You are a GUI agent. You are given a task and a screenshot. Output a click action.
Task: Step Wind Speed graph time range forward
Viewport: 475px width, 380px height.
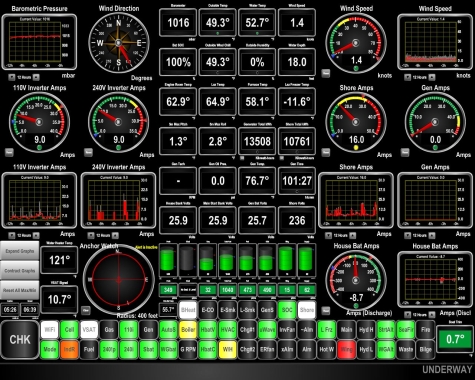(432, 77)
